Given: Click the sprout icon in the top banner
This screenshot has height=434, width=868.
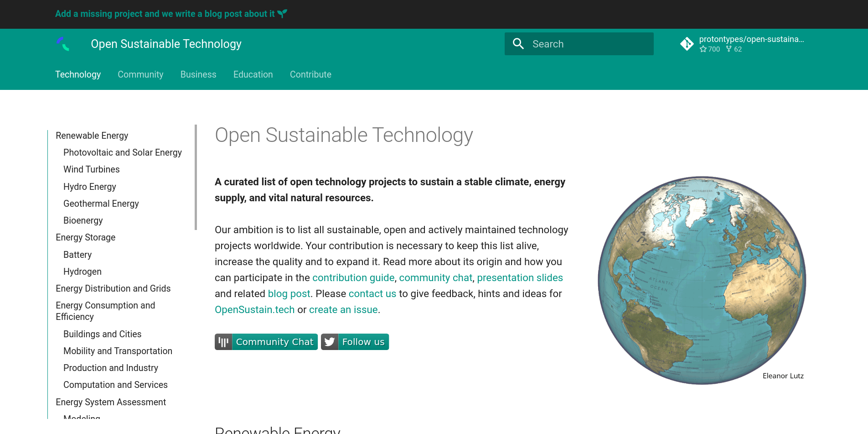Looking at the screenshot, I should 282,14.
